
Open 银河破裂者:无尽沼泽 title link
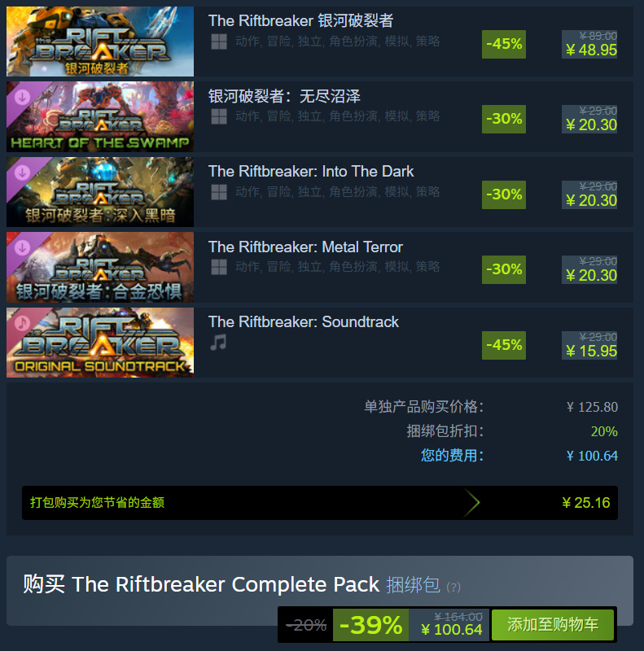click(284, 96)
